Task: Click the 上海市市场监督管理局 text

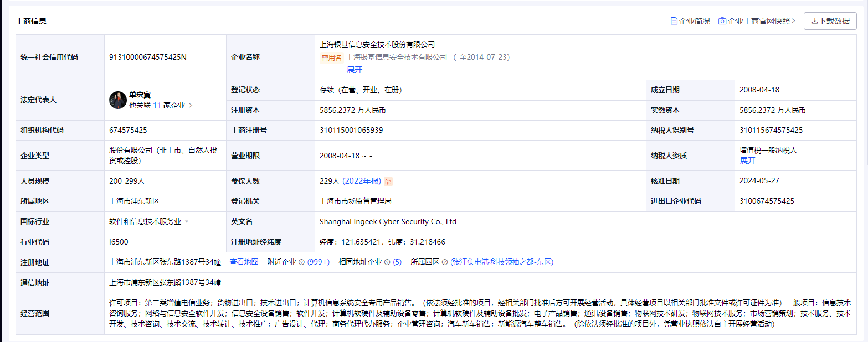Action: click(356, 201)
